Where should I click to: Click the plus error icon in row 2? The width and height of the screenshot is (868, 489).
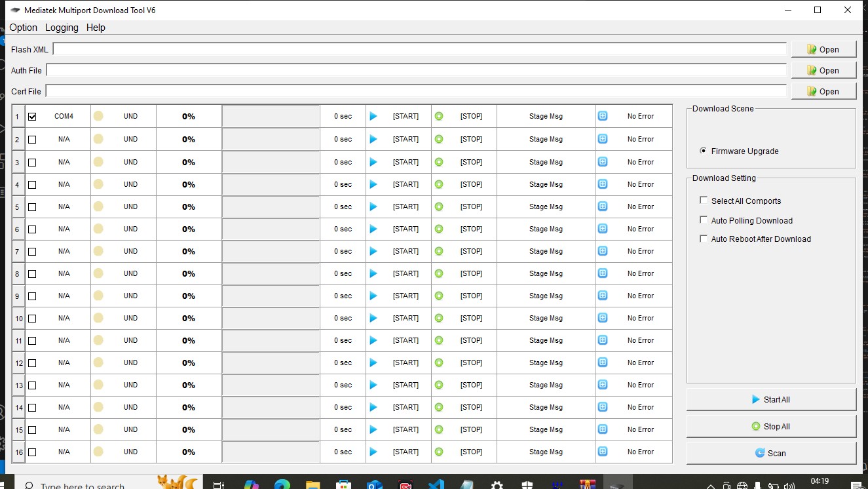click(603, 139)
